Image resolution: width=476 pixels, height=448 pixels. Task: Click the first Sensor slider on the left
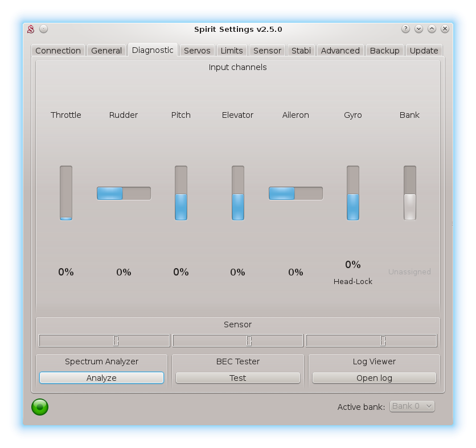point(104,340)
